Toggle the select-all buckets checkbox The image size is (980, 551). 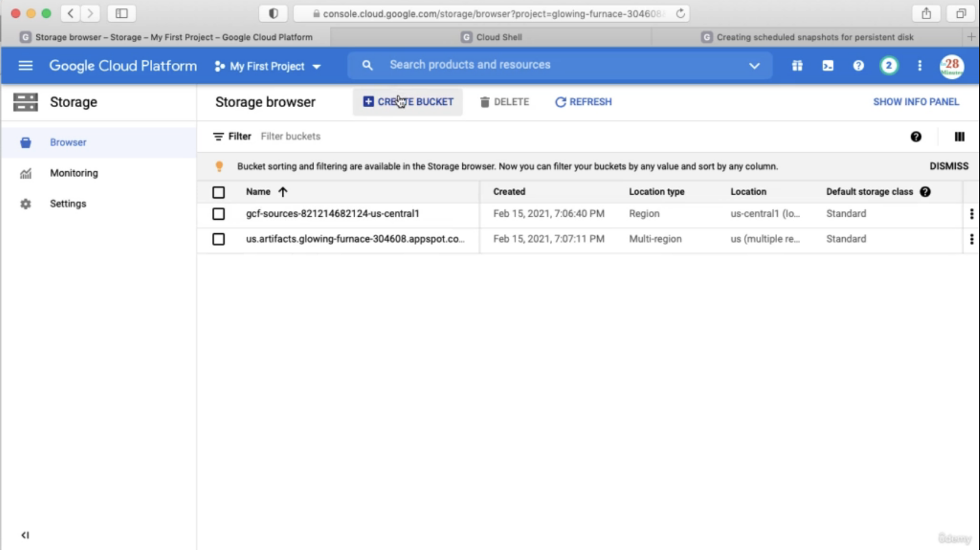pos(218,193)
